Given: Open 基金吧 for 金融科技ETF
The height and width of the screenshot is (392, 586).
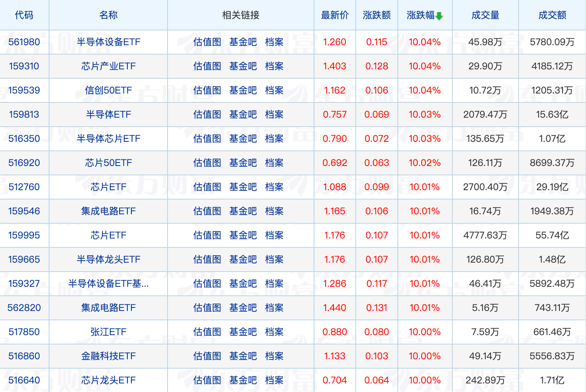Looking at the screenshot, I should pyautogui.click(x=243, y=356).
